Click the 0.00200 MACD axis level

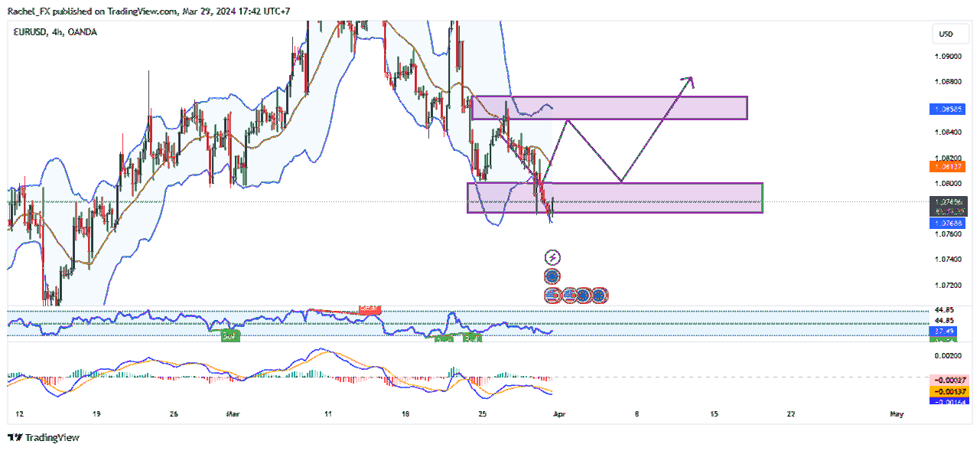[947, 355]
